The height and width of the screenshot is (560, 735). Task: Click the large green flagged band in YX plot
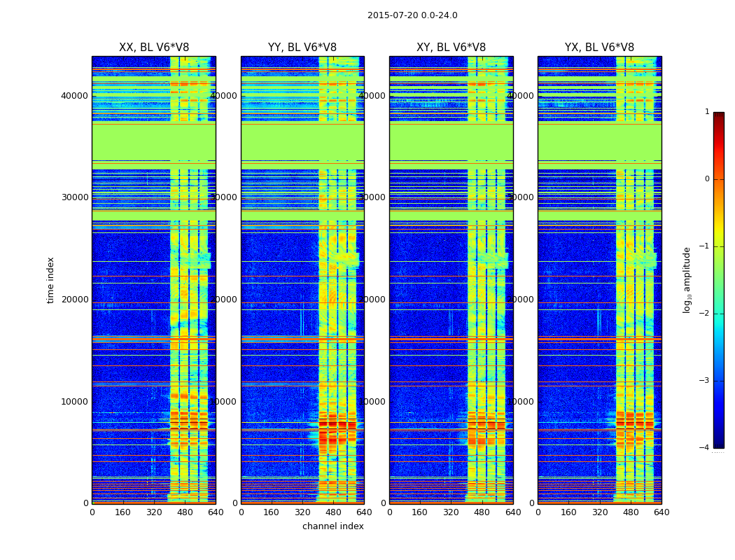[599, 143]
